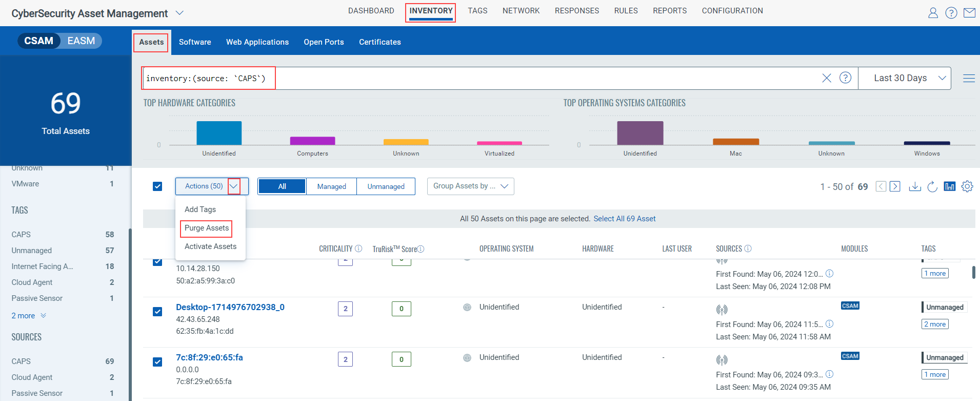Viewport: 980px width, 401px height.
Task: Switch to the Software tab
Action: coord(195,42)
